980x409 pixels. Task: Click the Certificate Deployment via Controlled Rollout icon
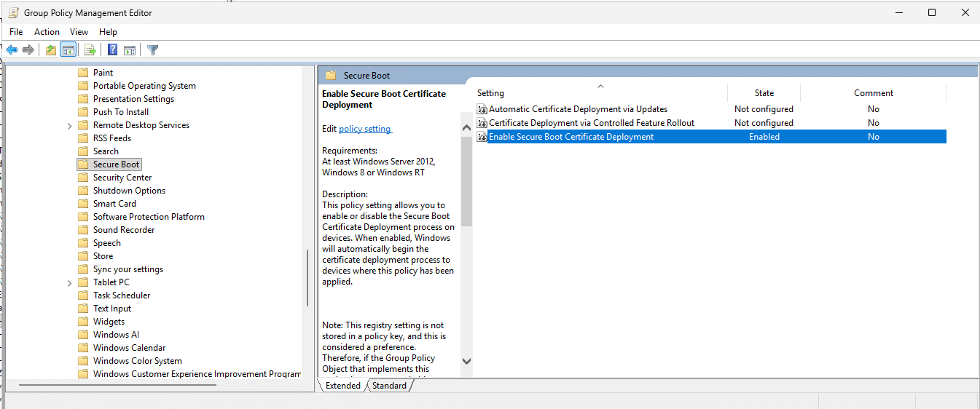pos(482,123)
